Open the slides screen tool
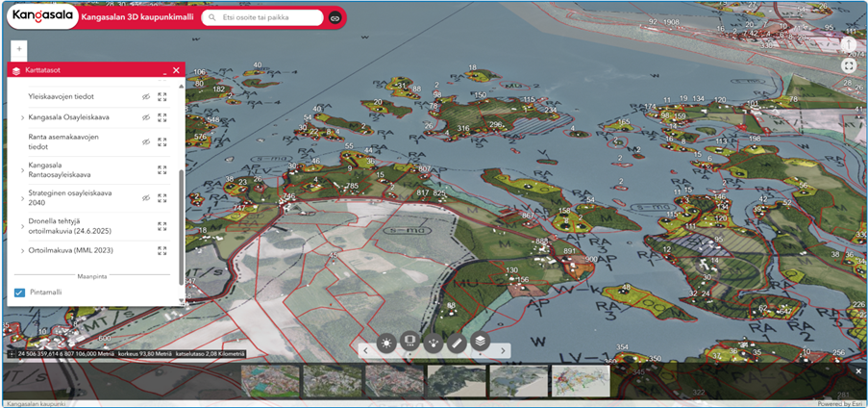This screenshot has height=408, width=868. tap(409, 342)
